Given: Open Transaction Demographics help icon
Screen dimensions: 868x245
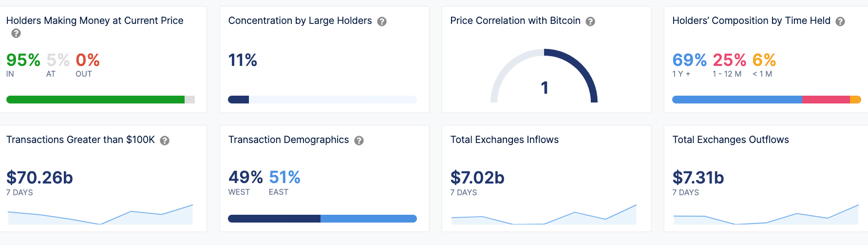Looking at the screenshot, I should tap(359, 141).
